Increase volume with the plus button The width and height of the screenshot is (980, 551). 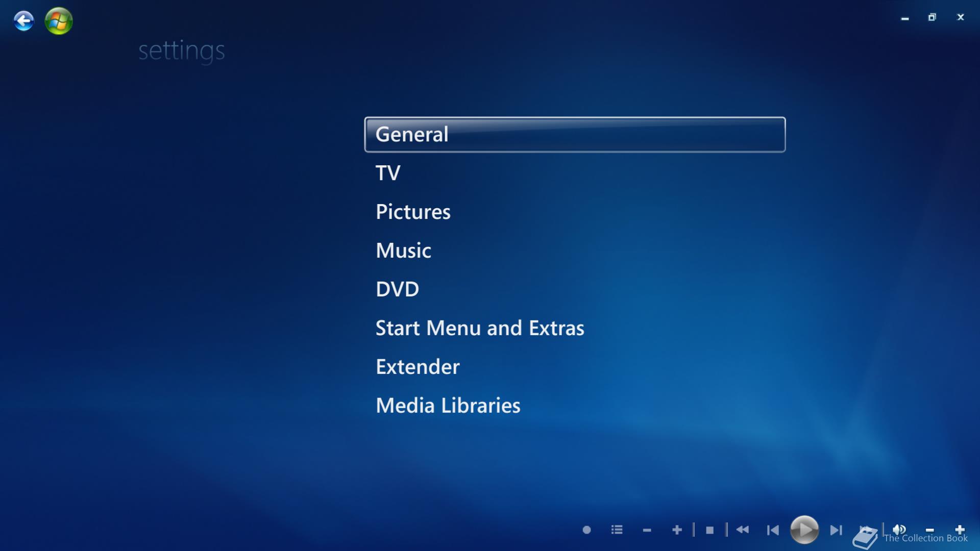960,530
